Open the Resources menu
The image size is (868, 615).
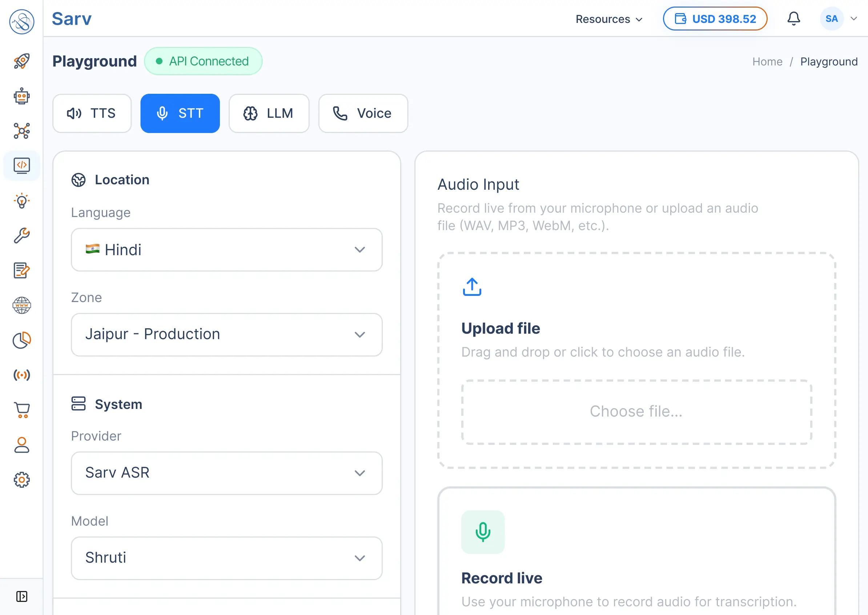pyautogui.click(x=608, y=19)
